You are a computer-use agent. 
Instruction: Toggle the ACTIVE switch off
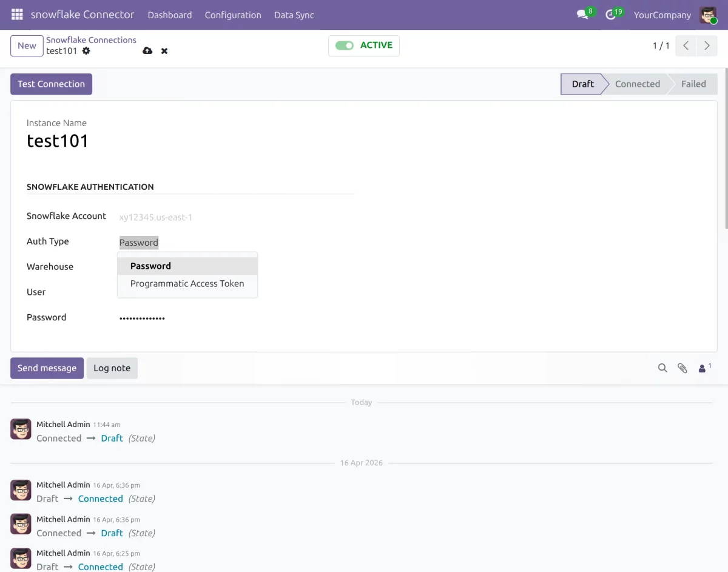345,45
